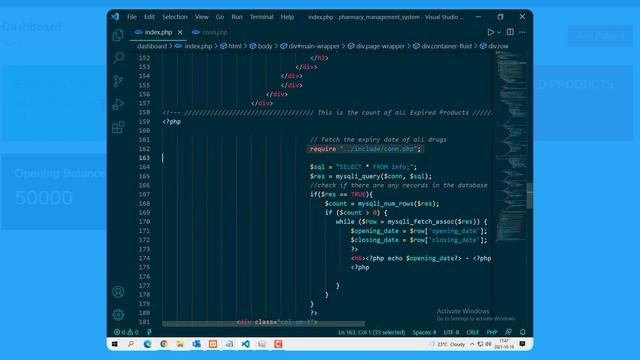Image resolution: width=640 pixels, height=360 pixels.
Task: Change the PHP language mode
Action: 492,332
